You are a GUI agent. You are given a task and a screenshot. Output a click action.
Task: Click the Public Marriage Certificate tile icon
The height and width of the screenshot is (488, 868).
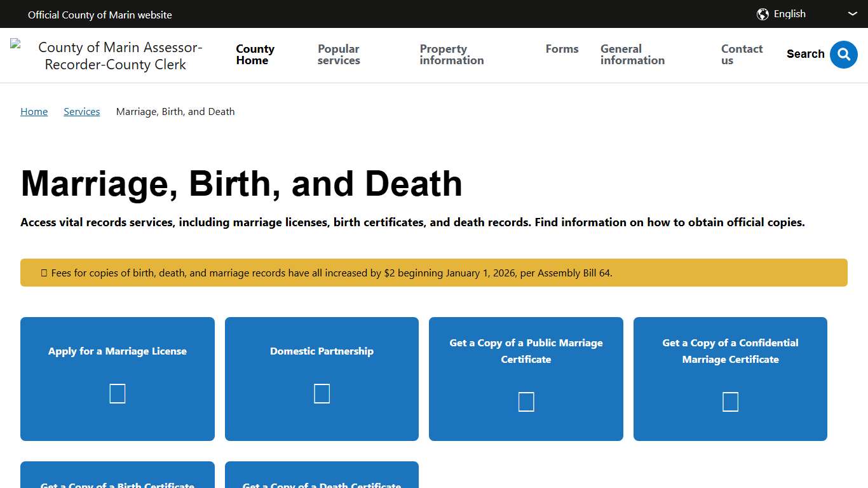click(x=526, y=402)
